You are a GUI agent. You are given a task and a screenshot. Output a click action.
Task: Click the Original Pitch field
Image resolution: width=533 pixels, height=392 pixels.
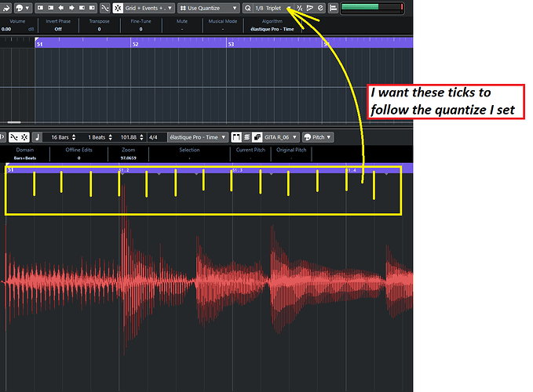coord(291,154)
